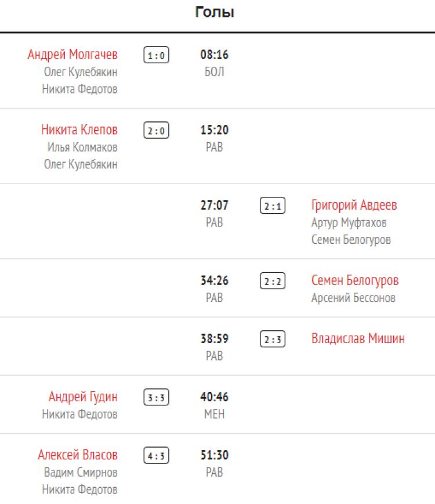Open scorer Владислав Мишин's profile

point(358,339)
